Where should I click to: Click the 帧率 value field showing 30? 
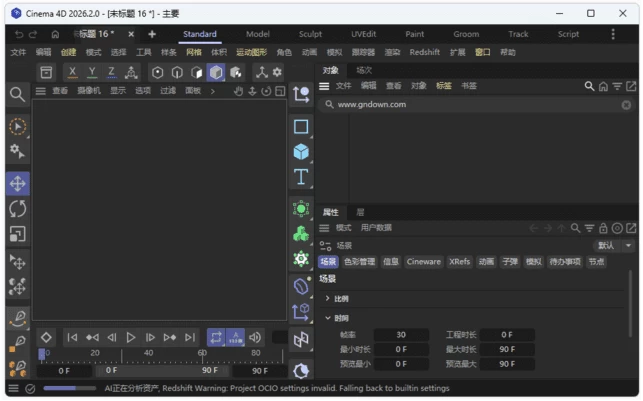[x=400, y=335]
